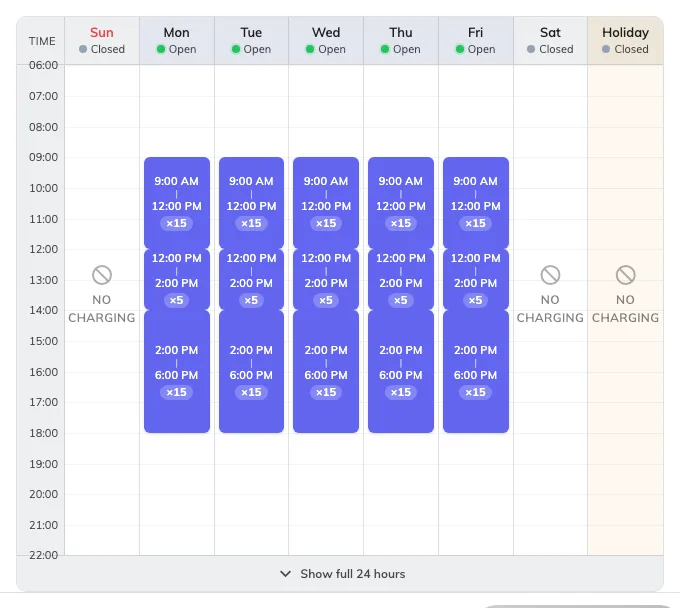This screenshot has width=680, height=608.
Task: Click the 22:00 time label
Action: pos(43,555)
